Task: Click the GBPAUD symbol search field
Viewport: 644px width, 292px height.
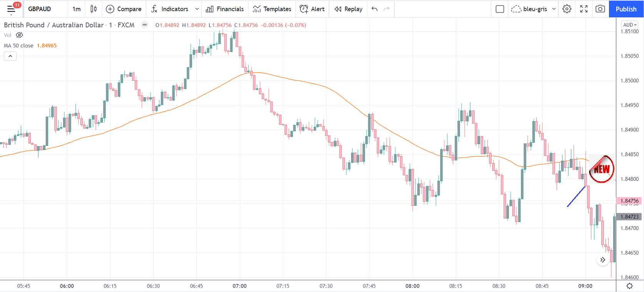Action: (40, 9)
